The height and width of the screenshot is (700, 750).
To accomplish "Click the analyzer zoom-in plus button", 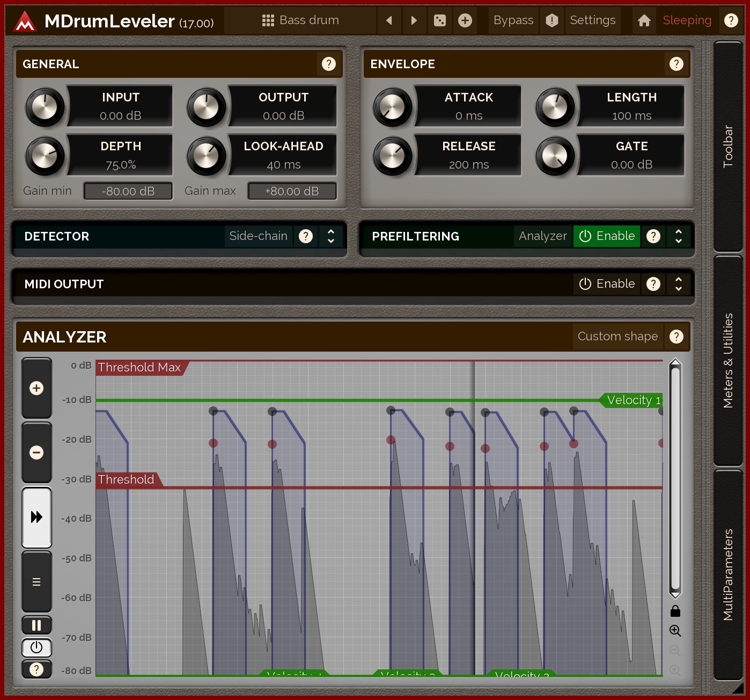I will 36,388.
